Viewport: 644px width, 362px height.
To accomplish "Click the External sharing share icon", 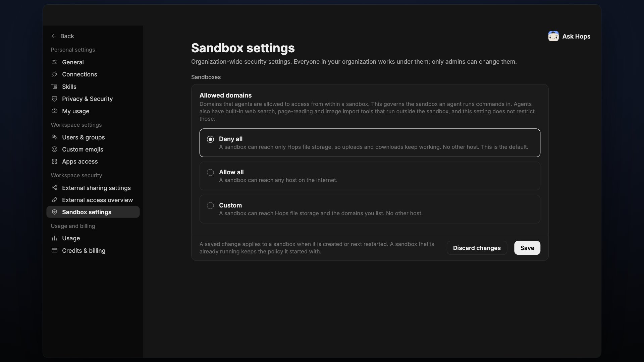I will (54, 188).
